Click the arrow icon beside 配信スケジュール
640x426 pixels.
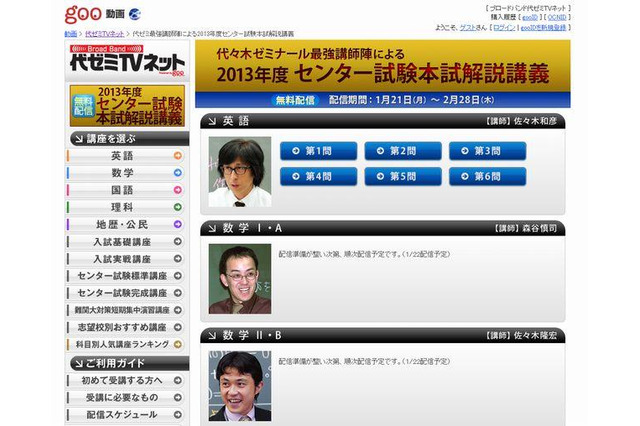click(x=178, y=415)
